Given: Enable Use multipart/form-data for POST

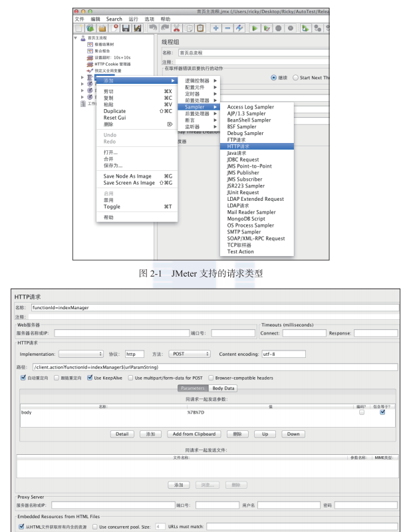Looking at the screenshot, I should [130, 378].
